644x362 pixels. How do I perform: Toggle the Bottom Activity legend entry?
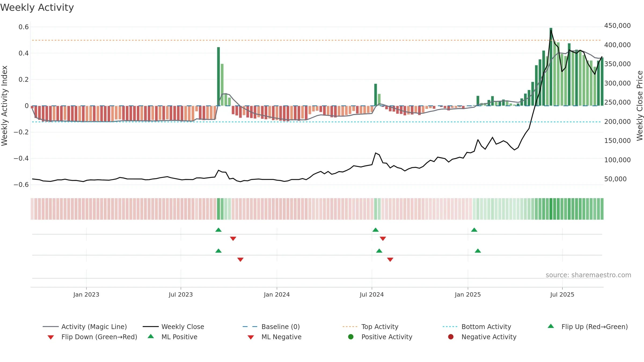tap(477, 327)
